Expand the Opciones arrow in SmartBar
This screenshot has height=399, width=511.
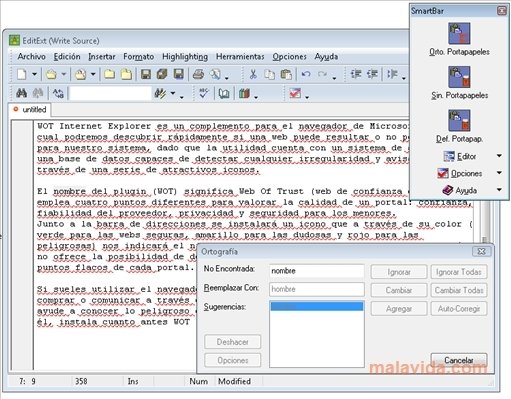(499, 173)
